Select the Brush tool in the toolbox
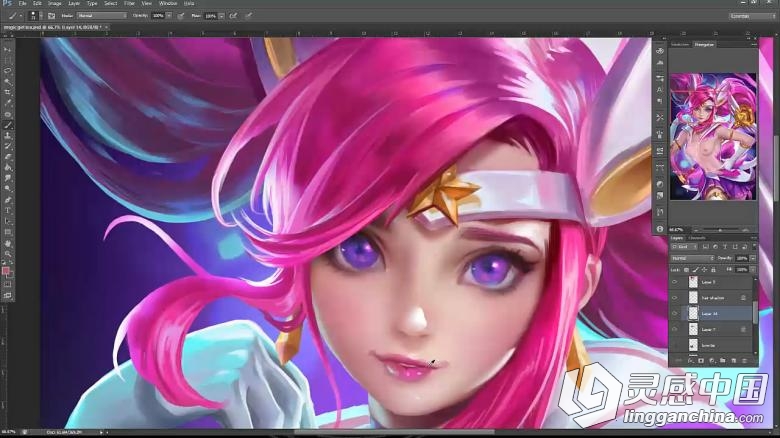 tap(7, 125)
